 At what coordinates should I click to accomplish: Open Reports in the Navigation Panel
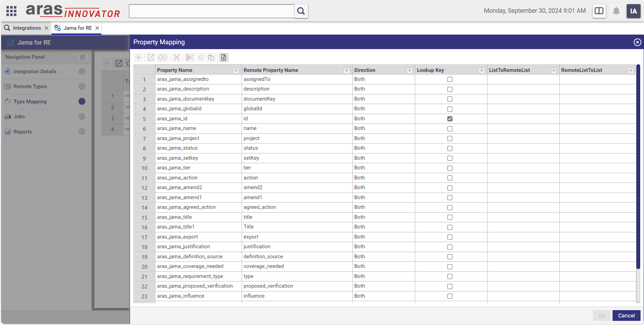(45, 132)
